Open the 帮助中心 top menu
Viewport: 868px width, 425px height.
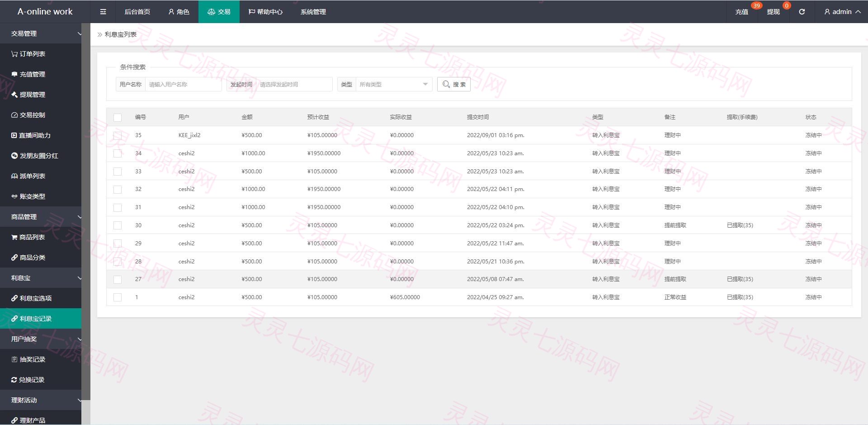(x=266, y=12)
